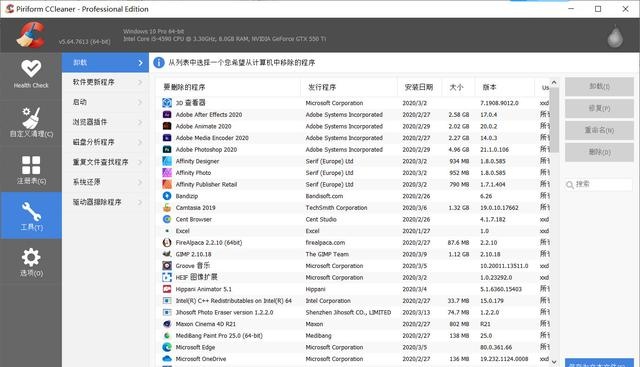Screen dimensions: 640x367
Task: Click the blue save-to-text-file button
Action: pos(599,363)
